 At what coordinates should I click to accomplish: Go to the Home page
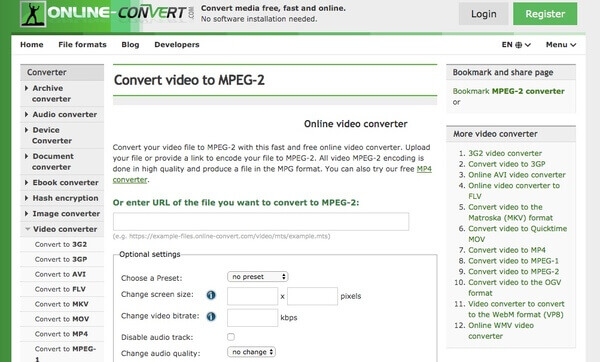[32, 45]
